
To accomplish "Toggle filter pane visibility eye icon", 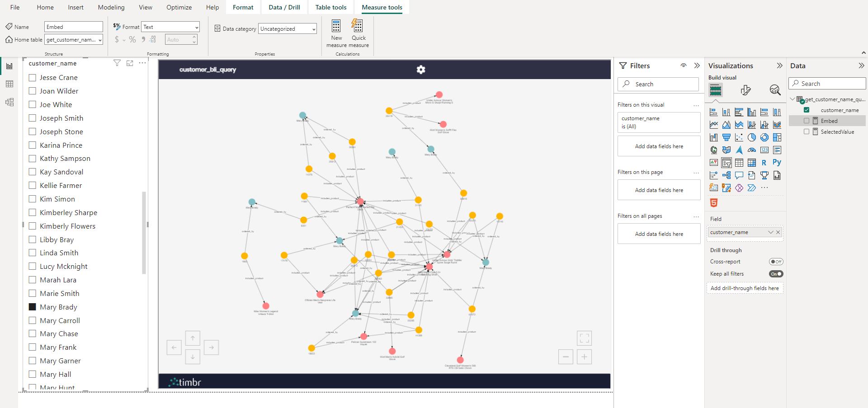I will click(x=684, y=66).
